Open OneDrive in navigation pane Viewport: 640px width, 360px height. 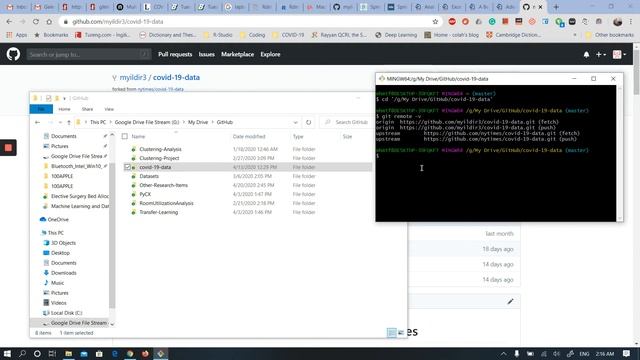click(58, 219)
